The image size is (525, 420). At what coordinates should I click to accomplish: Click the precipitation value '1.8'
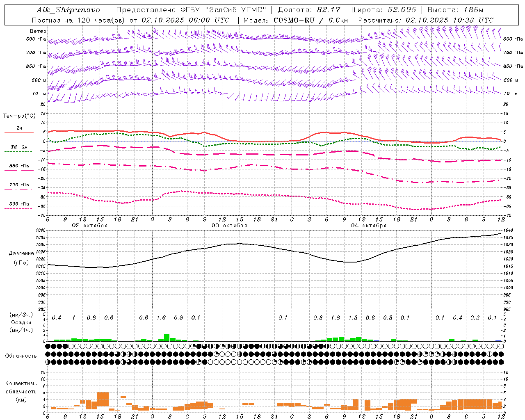[336, 318]
